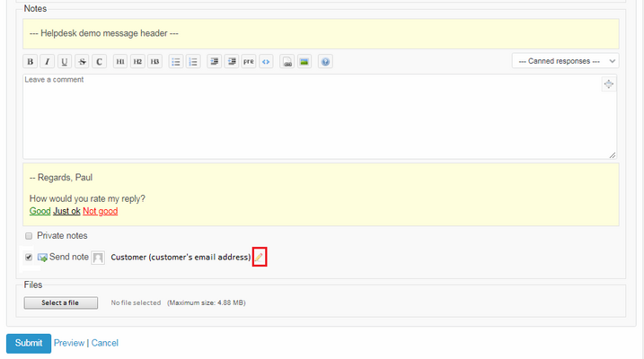Image resolution: width=644 pixels, height=359 pixels.
Task: Toggle bold formatting in the toolbar
Action: (x=30, y=62)
